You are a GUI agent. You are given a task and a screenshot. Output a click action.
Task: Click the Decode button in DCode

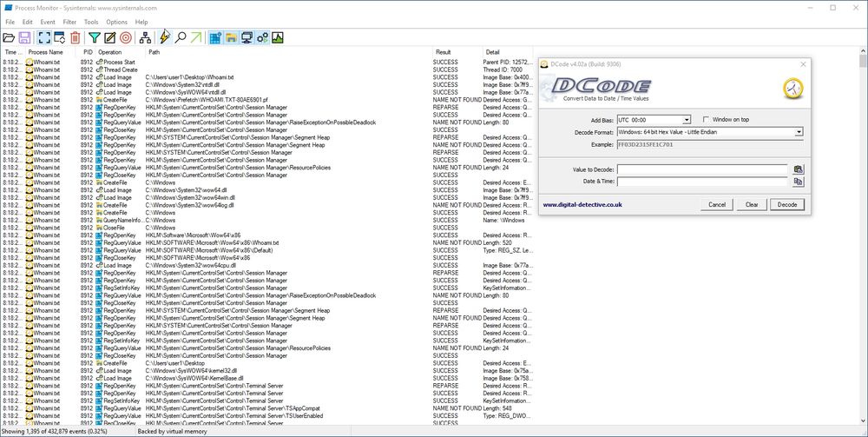tap(787, 204)
